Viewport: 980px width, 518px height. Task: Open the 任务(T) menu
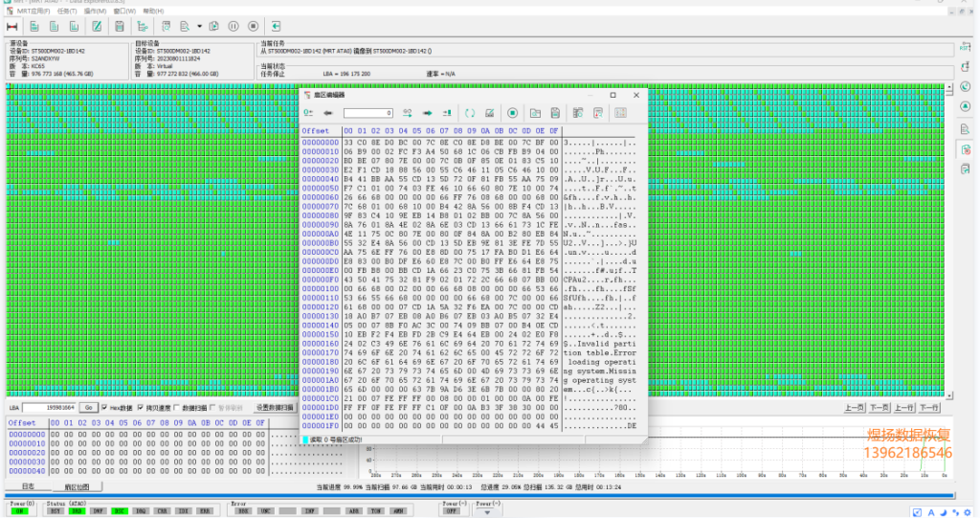(x=67, y=11)
